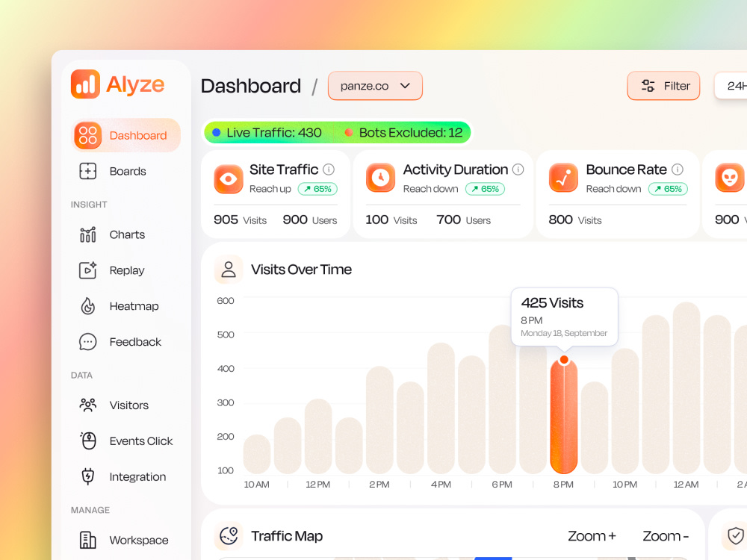The height and width of the screenshot is (560, 747).
Task: Click the 905 Visits value
Action: tap(240, 220)
